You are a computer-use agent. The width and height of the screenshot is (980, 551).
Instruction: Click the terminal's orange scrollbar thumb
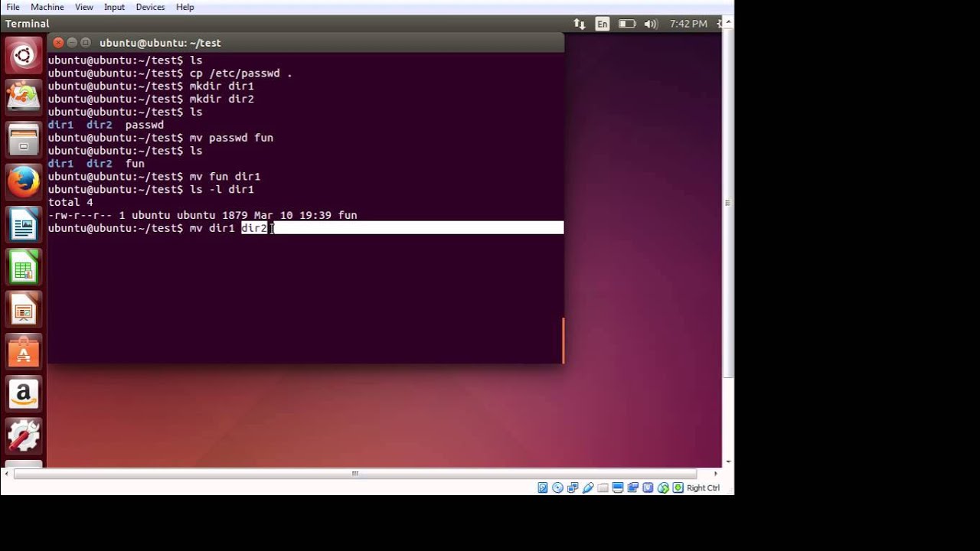pyautogui.click(x=563, y=340)
